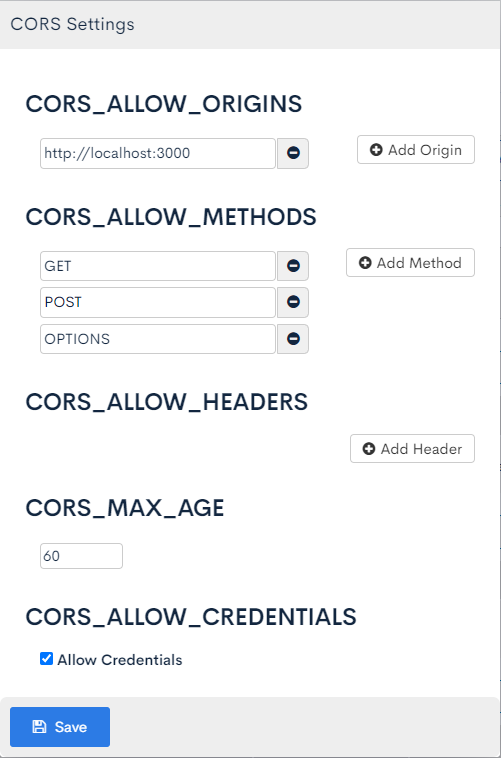Image resolution: width=501 pixels, height=758 pixels.
Task: Select the CORS_ALLOW_ORIGINS heading
Action: (x=164, y=104)
